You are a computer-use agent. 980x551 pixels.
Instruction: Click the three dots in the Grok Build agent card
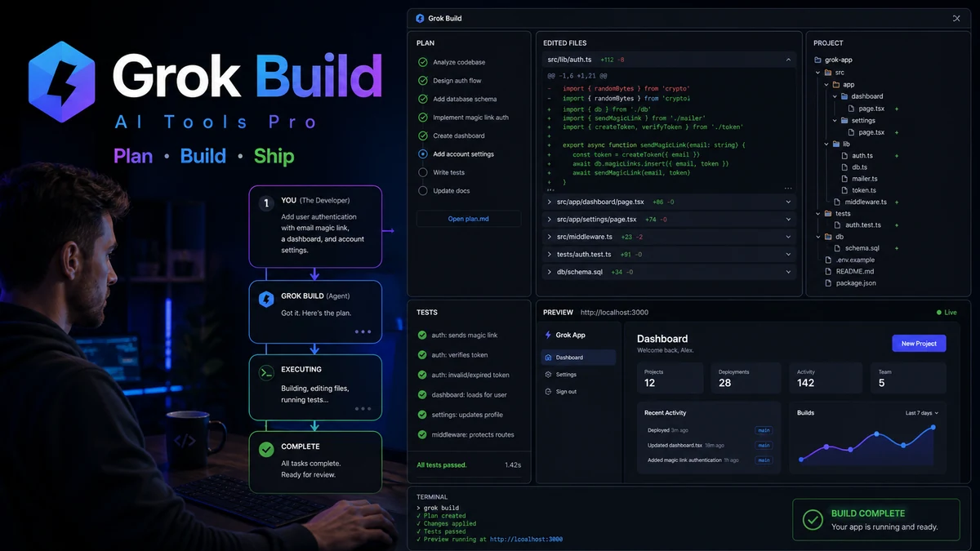click(363, 332)
